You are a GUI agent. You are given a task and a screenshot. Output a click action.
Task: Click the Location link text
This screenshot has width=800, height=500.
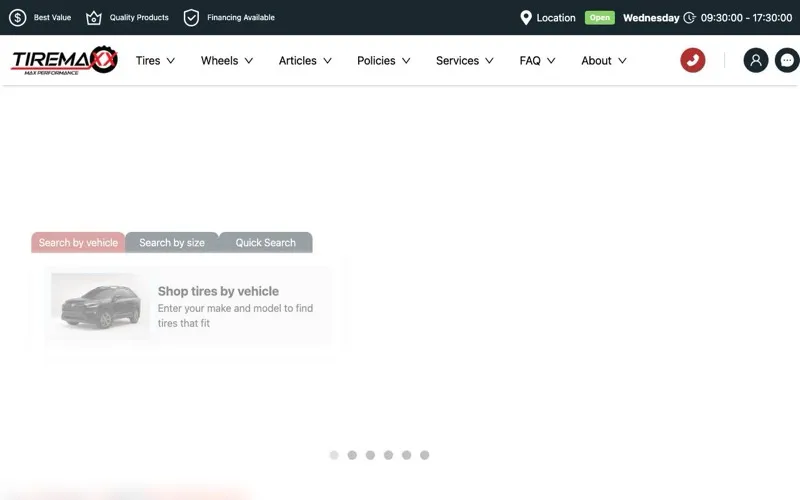point(556,18)
